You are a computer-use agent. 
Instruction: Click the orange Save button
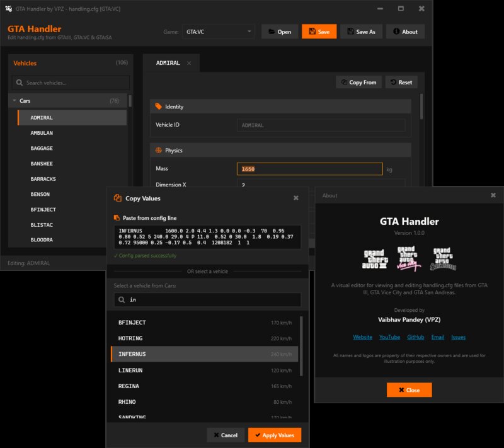319,32
